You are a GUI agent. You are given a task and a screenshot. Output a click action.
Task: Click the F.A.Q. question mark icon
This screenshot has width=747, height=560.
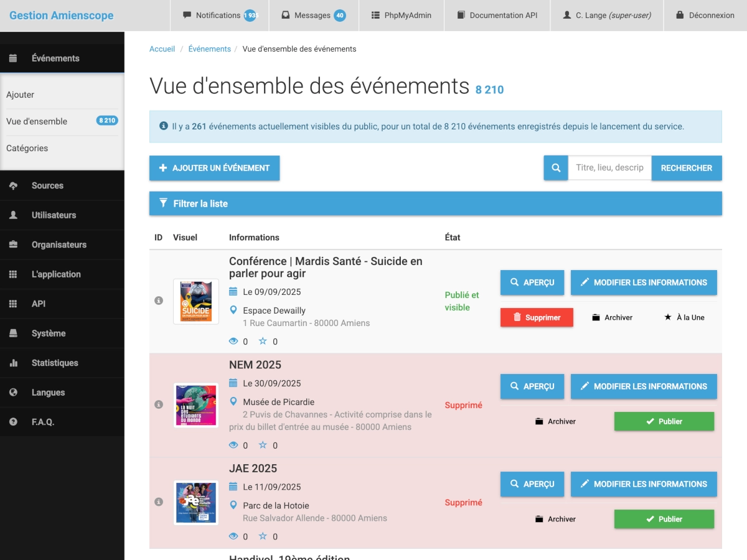click(13, 422)
